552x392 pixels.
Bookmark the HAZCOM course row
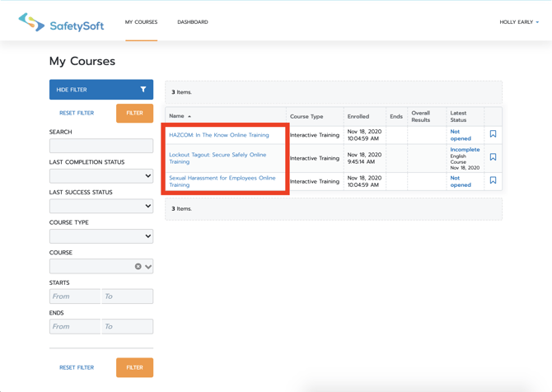[x=493, y=134]
